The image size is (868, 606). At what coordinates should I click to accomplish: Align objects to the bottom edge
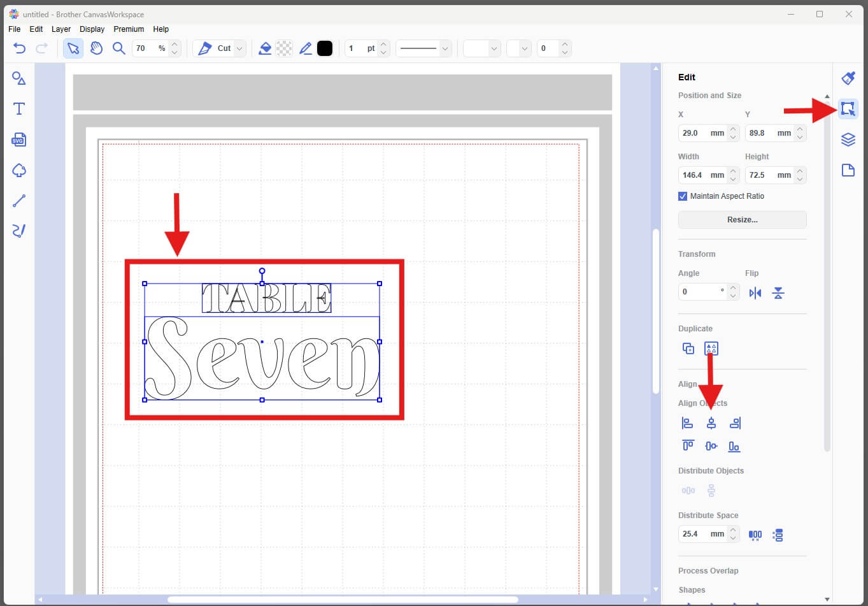[734, 446]
